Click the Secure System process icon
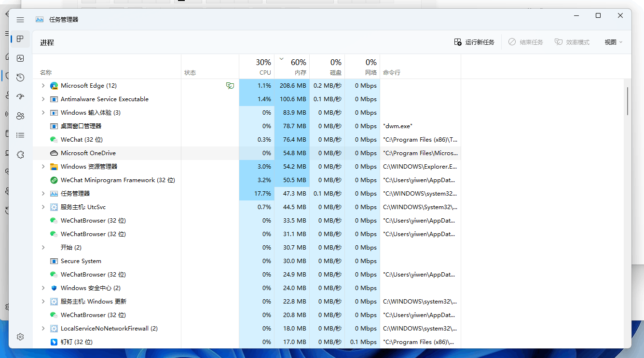This screenshot has height=358, width=644. [x=54, y=261]
